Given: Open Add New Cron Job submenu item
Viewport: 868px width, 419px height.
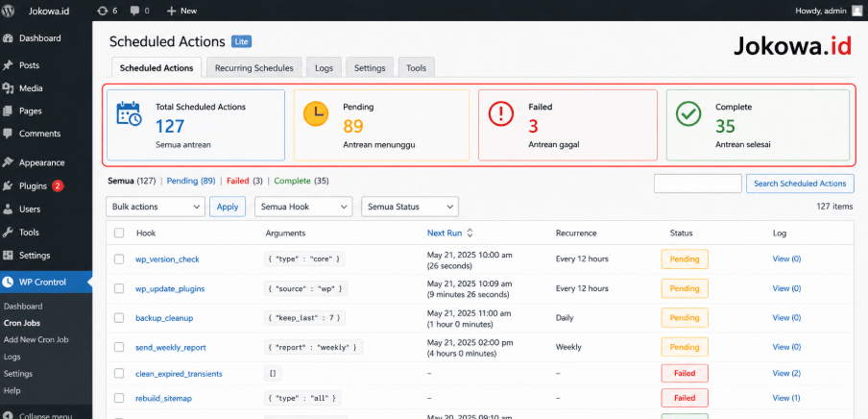Looking at the screenshot, I should [x=36, y=340].
